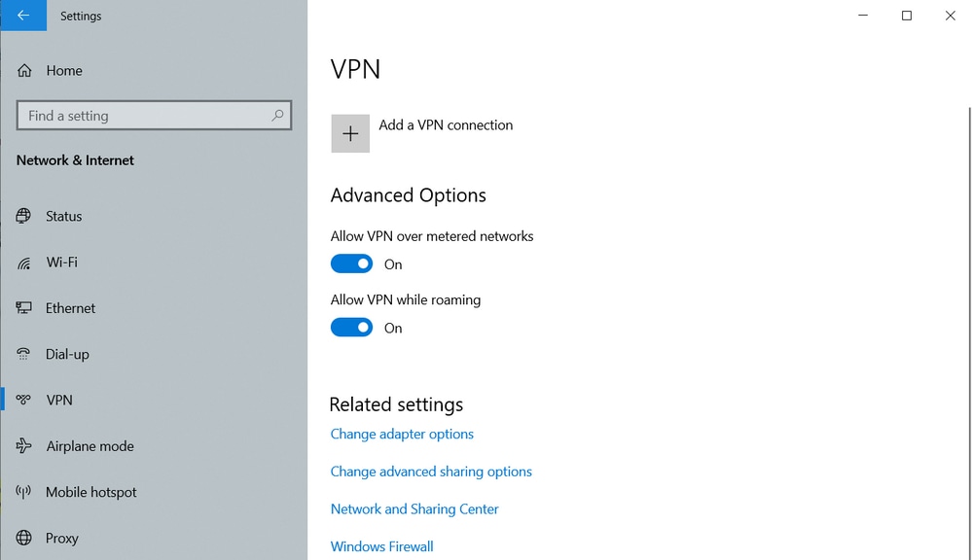972x560 pixels.
Task: Open the Windows Firewall link
Action: [x=381, y=546]
